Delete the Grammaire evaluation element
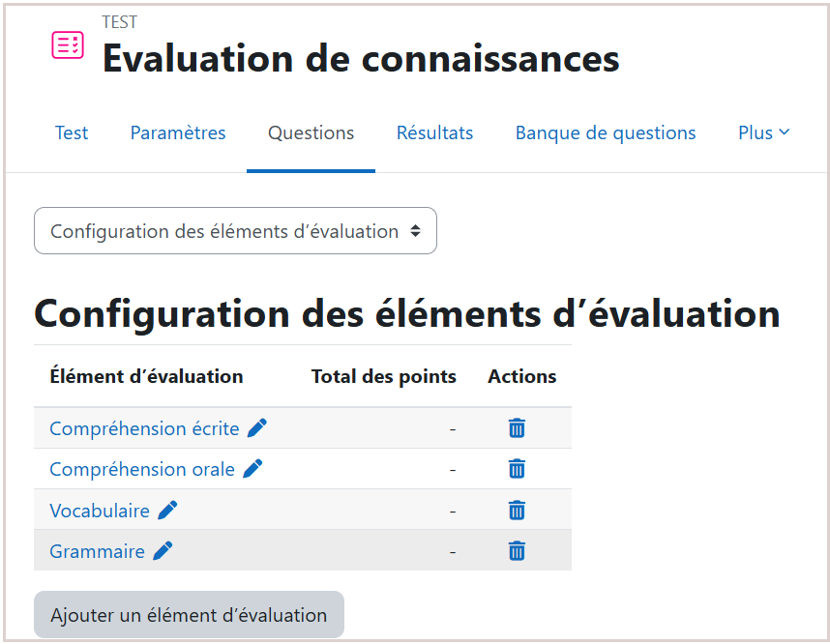 coord(518,551)
